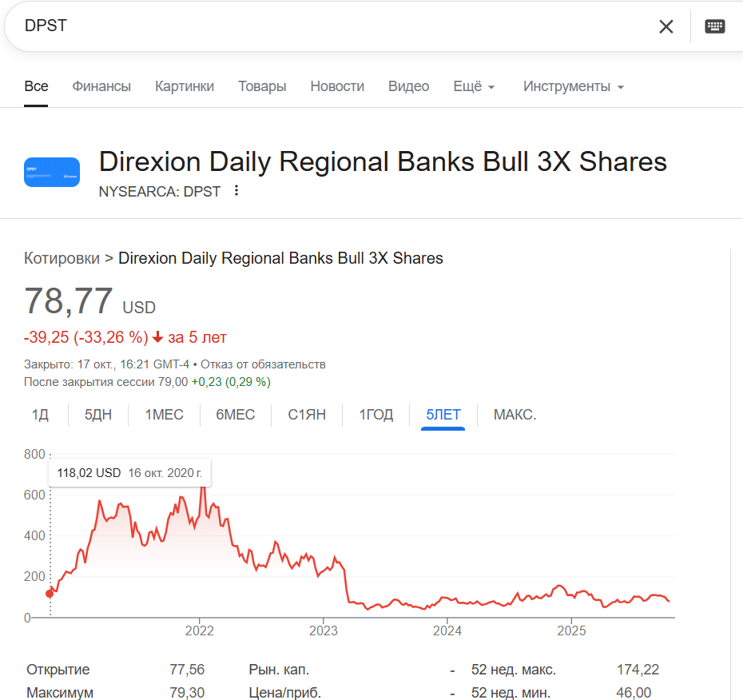Click the 800 value on chart y-axis
743x700 pixels.
click(x=34, y=454)
